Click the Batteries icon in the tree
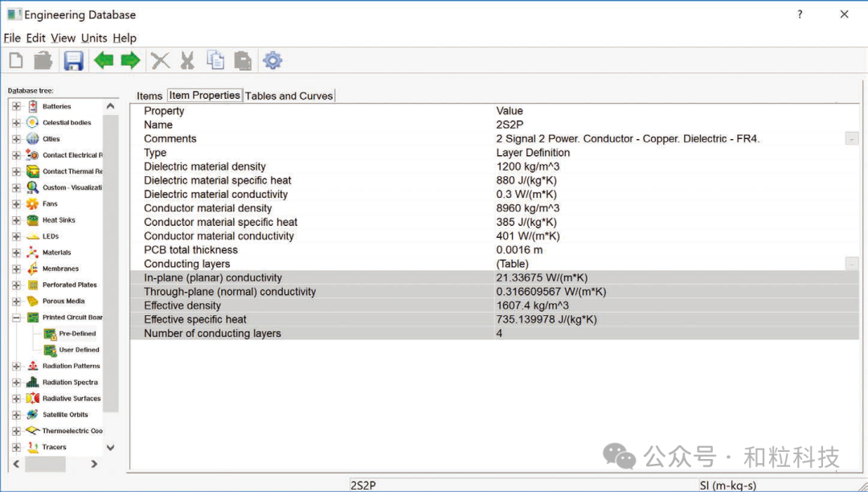The height and width of the screenshot is (492, 868). (x=33, y=106)
